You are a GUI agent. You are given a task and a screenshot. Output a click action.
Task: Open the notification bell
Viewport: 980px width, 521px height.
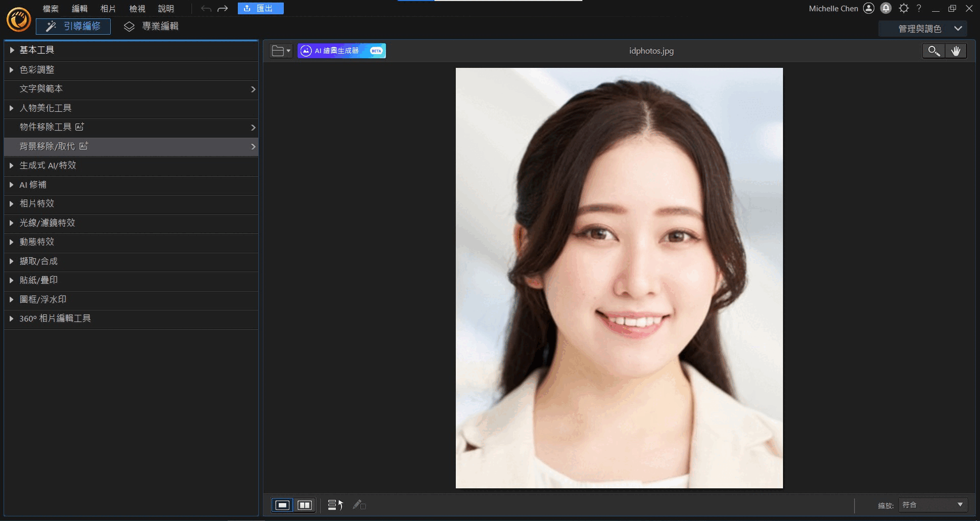click(886, 8)
